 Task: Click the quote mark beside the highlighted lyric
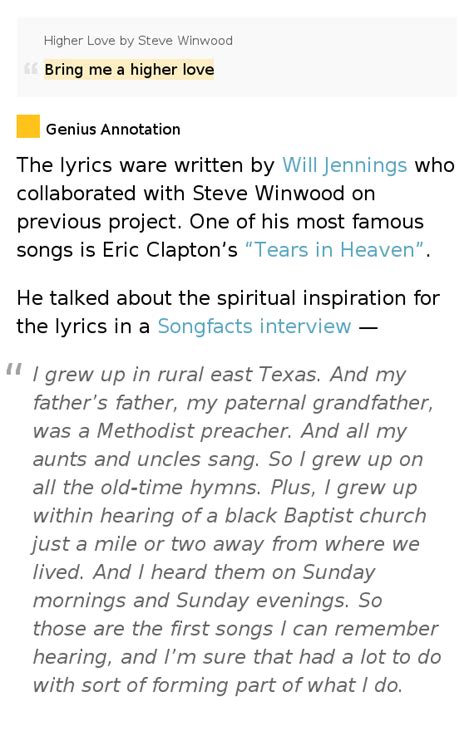tap(31, 69)
